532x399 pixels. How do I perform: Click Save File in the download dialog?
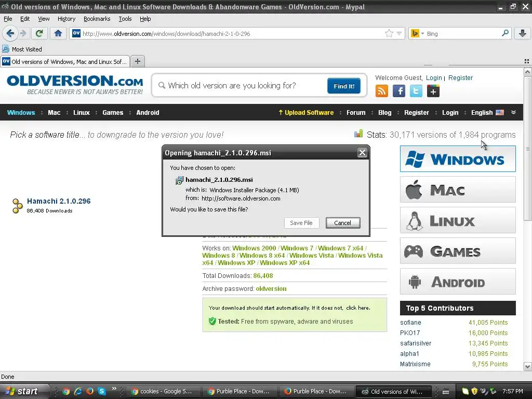[301, 223]
